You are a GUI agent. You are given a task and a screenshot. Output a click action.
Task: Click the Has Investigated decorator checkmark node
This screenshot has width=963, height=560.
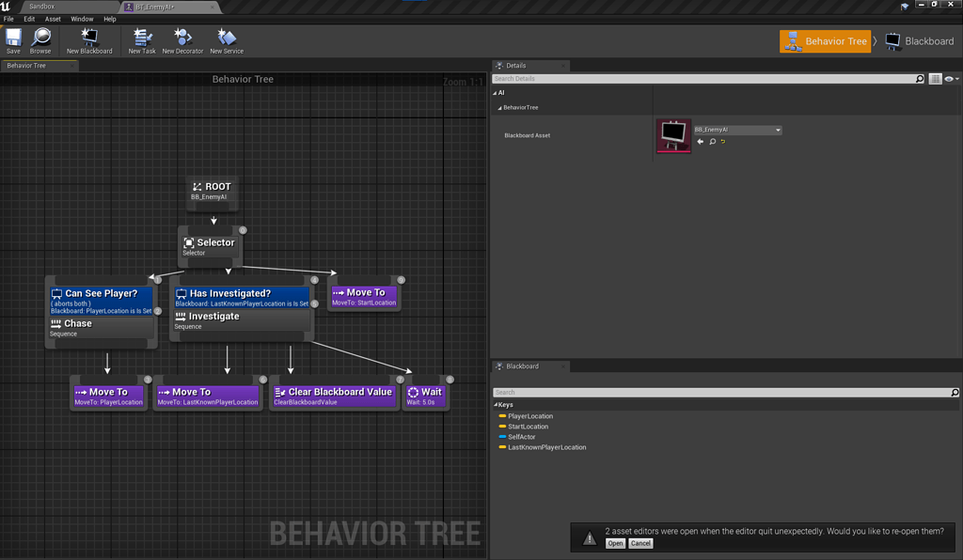(239, 292)
